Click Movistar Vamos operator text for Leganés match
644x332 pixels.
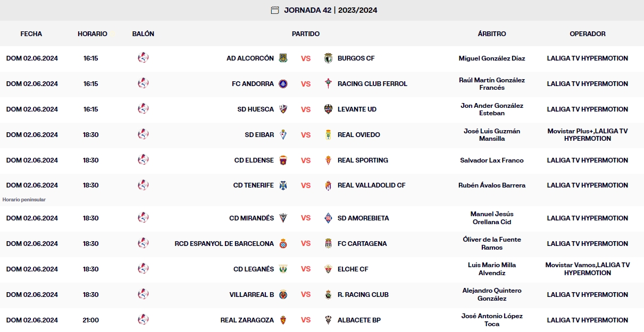pyautogui.click(x=569, y=265)
